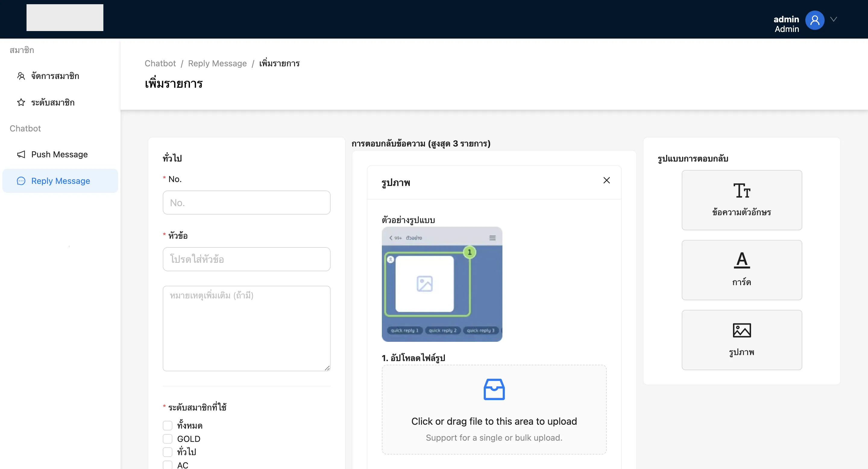
Task: Click the No. input field
Action: [246, 203]
